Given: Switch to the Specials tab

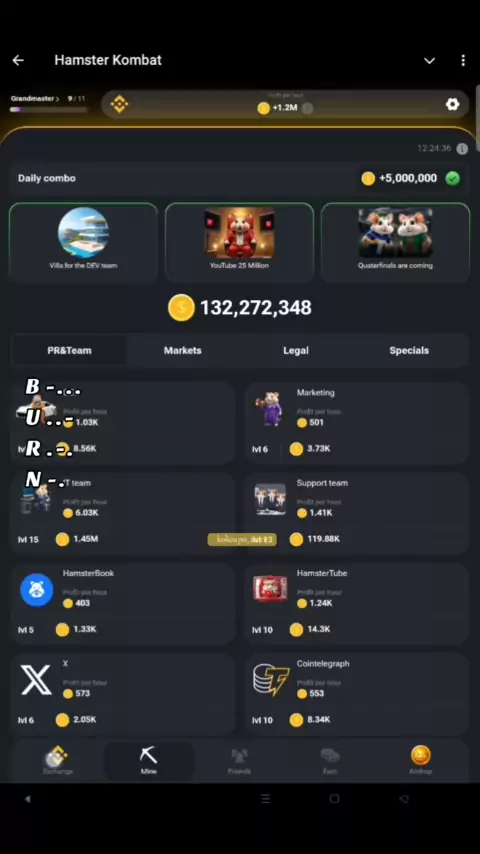Looking at the screenshot, I should click(409, 350).
